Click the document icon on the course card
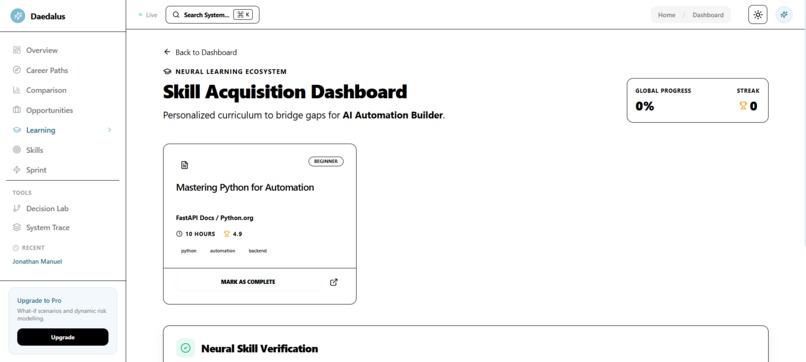This screenshot has width=806, height=362. [185, 165]
